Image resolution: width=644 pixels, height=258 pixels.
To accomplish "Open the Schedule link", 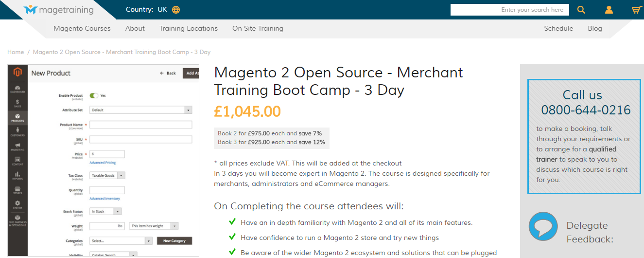I will 558,28.
